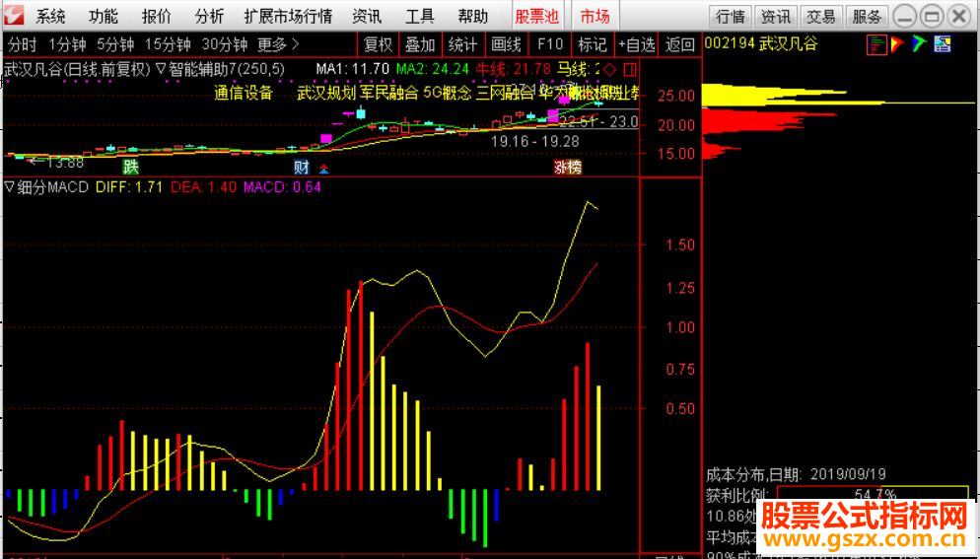Click the MA2: 24.24 value
Image resolution: width=980 pixels, height=559 pixels.
click(435, 68)
